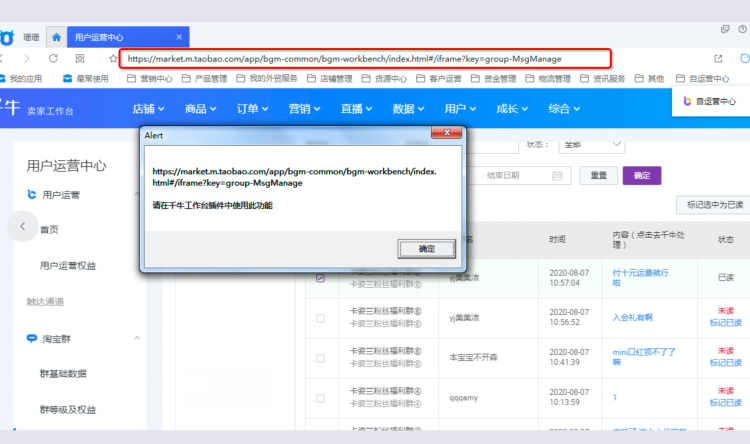This screenshot has height=444, width=750.
Task: Select 用户运营 in the sidebar
Action: pos(61,195)
